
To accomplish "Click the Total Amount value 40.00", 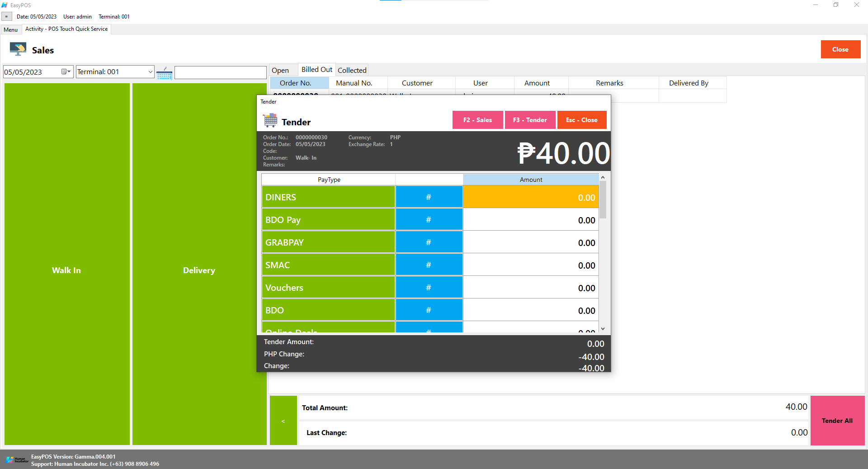I will tap(796, 407).
